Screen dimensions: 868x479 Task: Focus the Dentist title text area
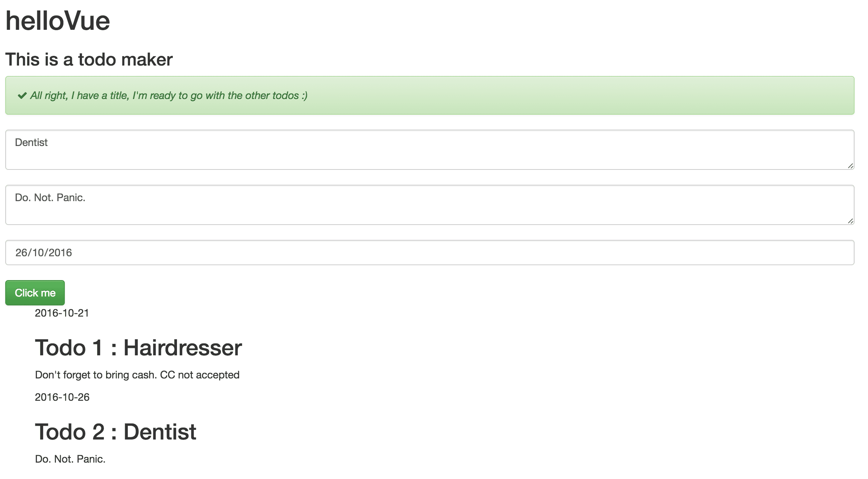click(430, 150)
